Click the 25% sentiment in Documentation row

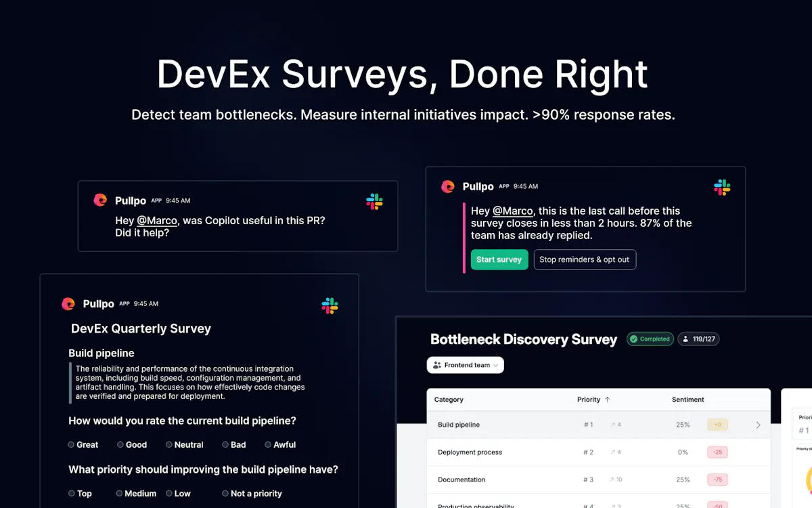coord(683,480)
